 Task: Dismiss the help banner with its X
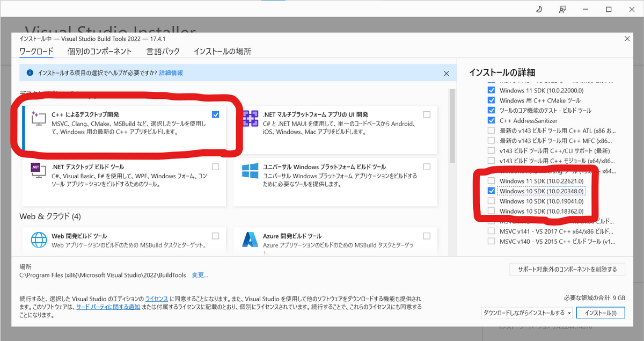447,73
